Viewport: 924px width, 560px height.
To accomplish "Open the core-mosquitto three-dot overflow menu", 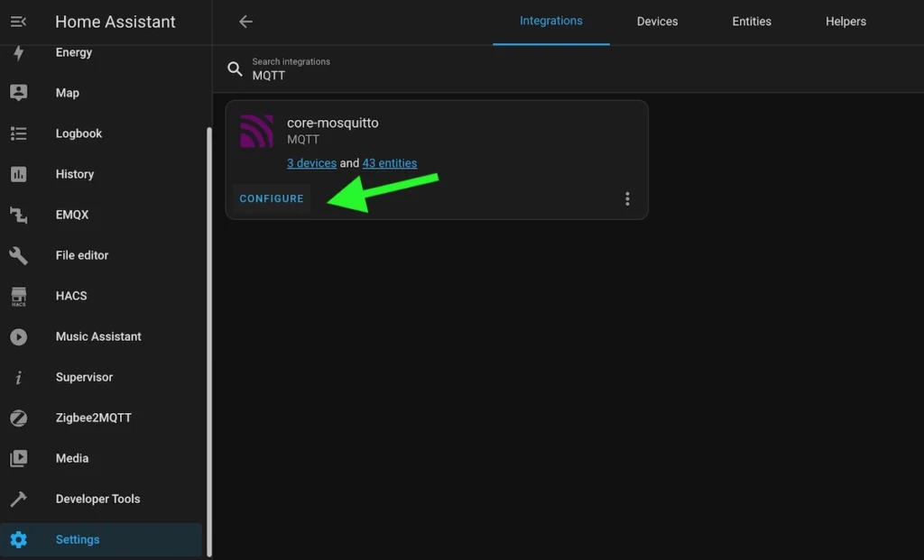I will pos(627,198).
